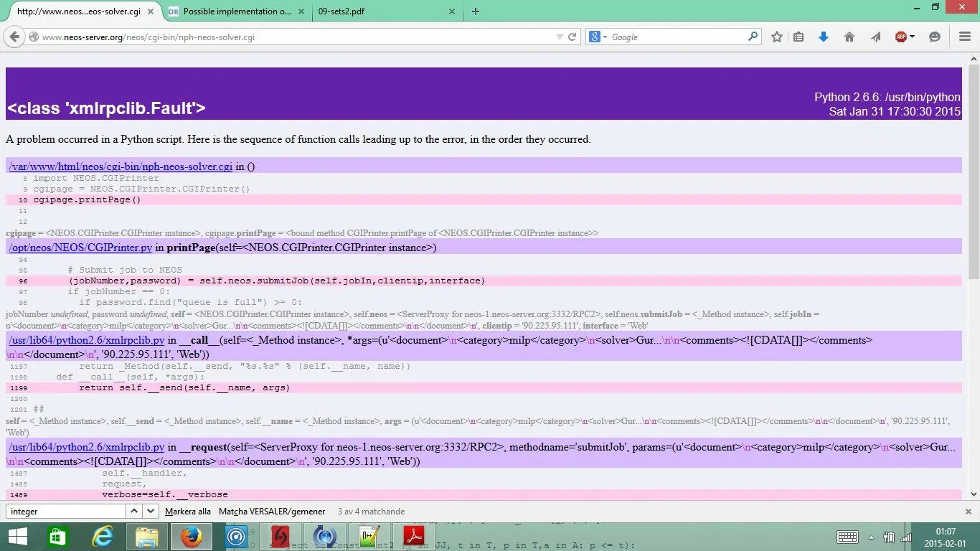Open the /opt/neos/NEOS/CGIPrinter.py link
This screenshot has width=980, height=551.
pos(80,248)
